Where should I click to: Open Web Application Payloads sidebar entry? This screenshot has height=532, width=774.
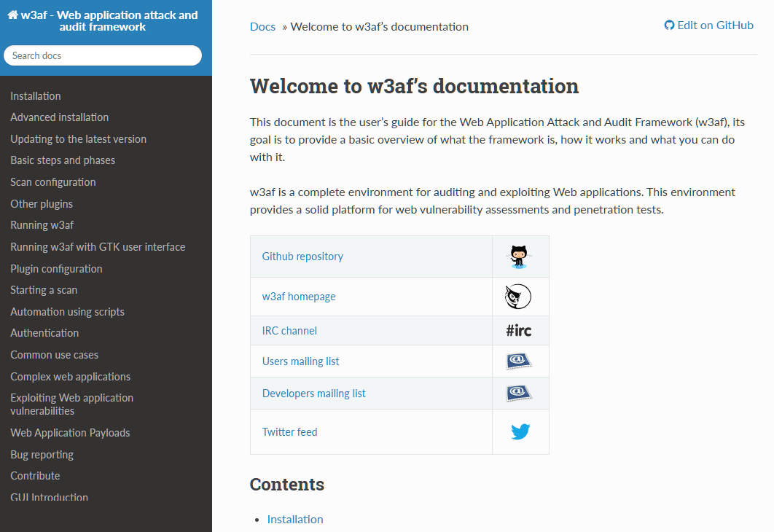click(70, 433)
